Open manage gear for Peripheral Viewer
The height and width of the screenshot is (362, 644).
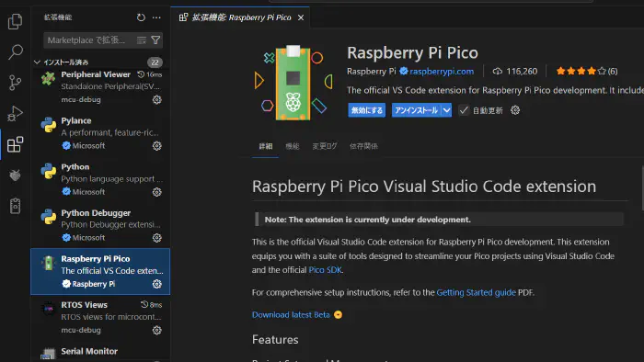(157, 99)
